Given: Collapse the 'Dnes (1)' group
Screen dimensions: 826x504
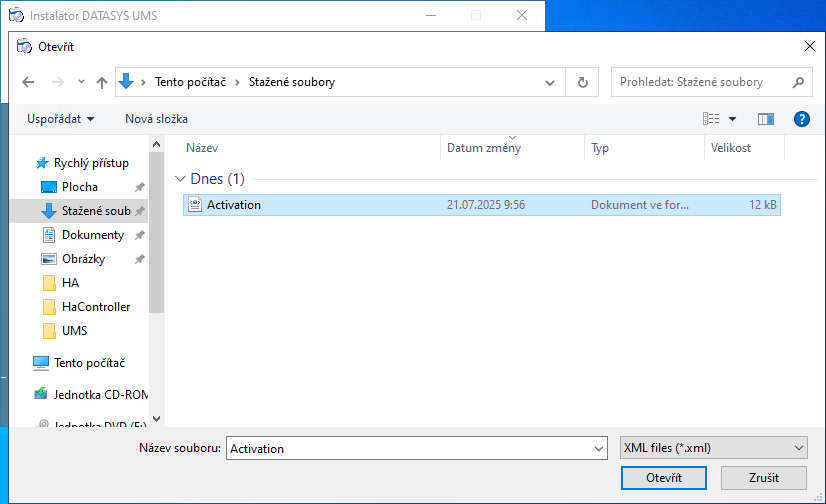Looking at the screenshot, I should (180, 179).
